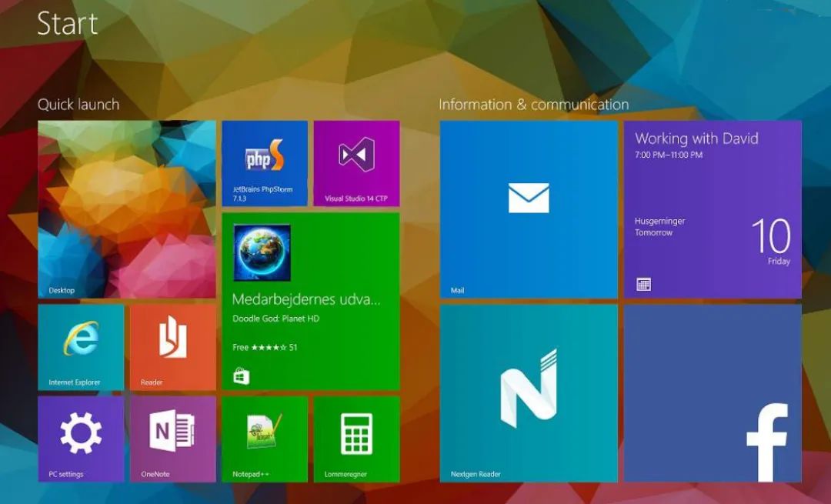Launch Visual Studio 14 CTP
The image size is (831, 504).
click(x=355, y=162)
